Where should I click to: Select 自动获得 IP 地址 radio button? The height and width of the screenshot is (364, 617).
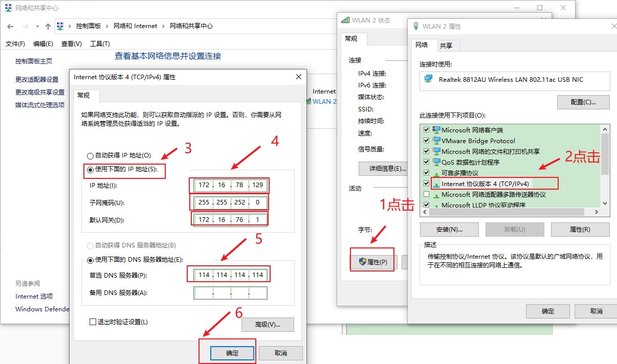(90, 156)
